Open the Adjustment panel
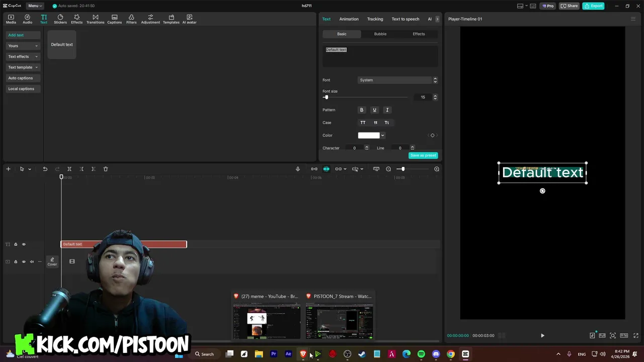Image resolution: width=644 pixels, height=362 pixels. [150, 19]
